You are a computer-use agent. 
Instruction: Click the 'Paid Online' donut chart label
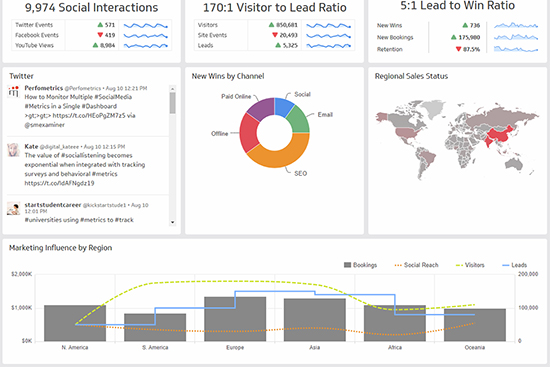(236, 96)
